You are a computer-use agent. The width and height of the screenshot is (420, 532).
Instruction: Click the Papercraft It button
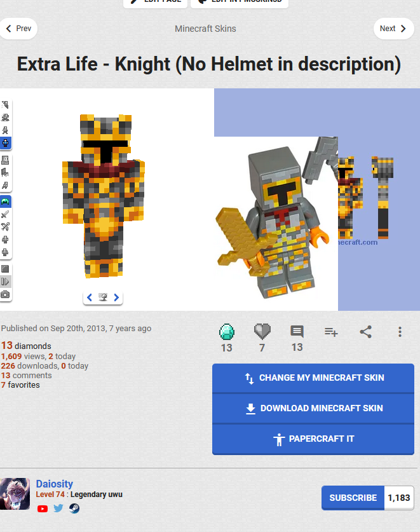pyautogui.click(x=313, y=439)
